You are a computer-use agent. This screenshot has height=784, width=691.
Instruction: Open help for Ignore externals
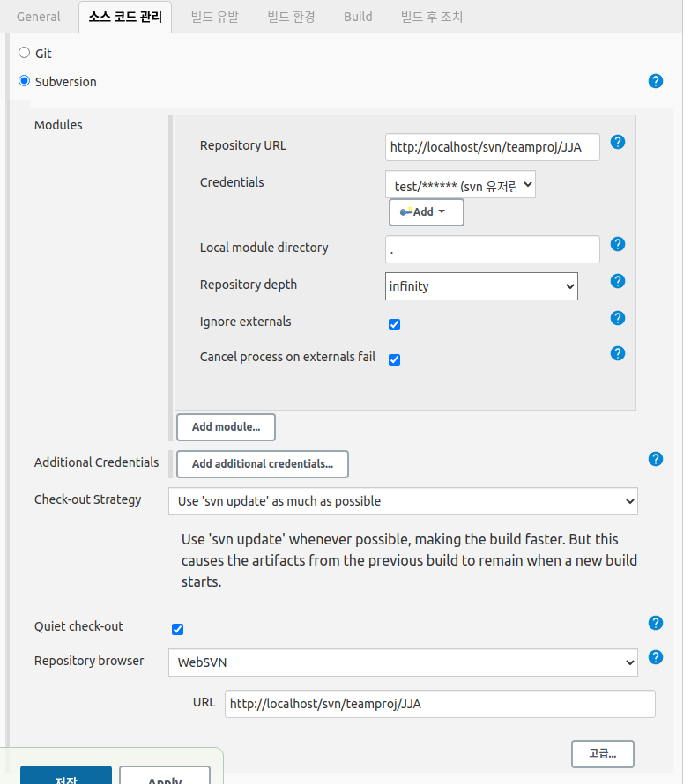pos(618,318)
